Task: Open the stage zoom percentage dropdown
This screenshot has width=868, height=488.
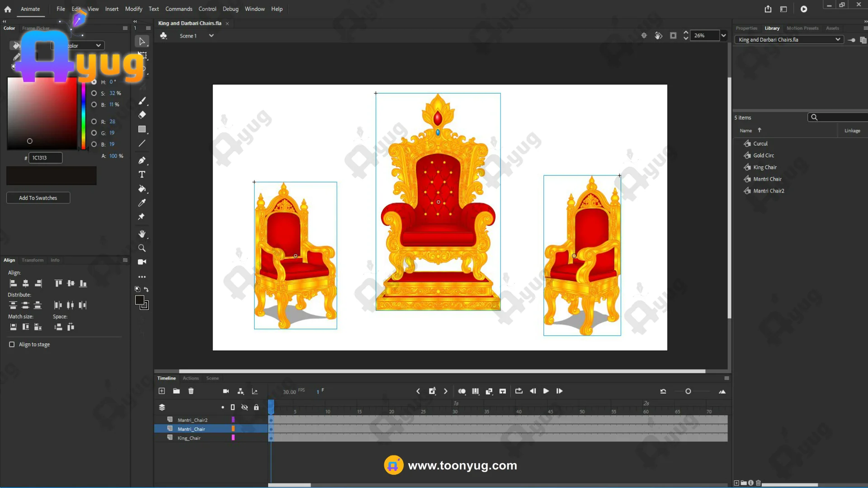Action: click(723, 36)
